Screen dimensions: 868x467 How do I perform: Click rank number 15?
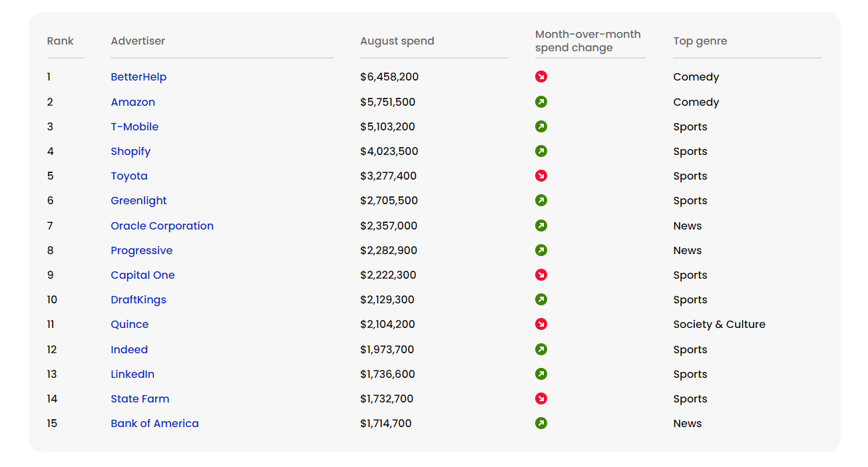point(52,423)
